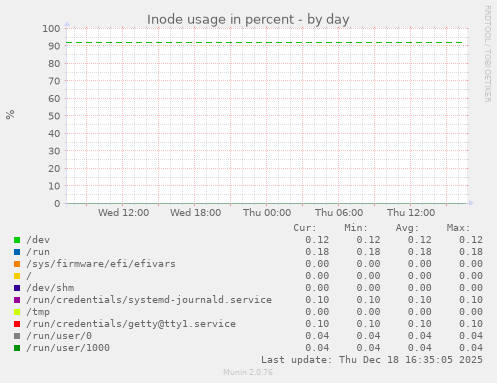The height and width of the screenshot is (383, 497).
Task: Click the Munin 2.0.76 version footer
Action: click(x=248, y=372)
